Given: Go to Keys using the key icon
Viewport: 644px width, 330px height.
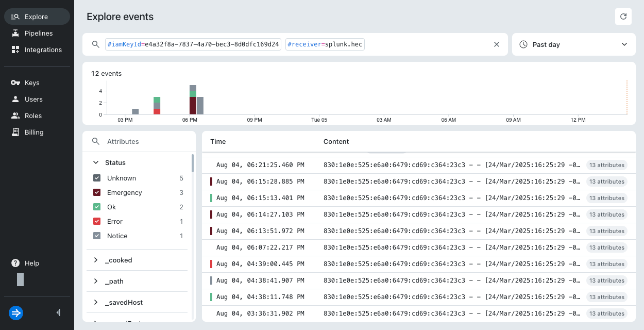Looking at the screenshot, I should [x=15, y=82].
